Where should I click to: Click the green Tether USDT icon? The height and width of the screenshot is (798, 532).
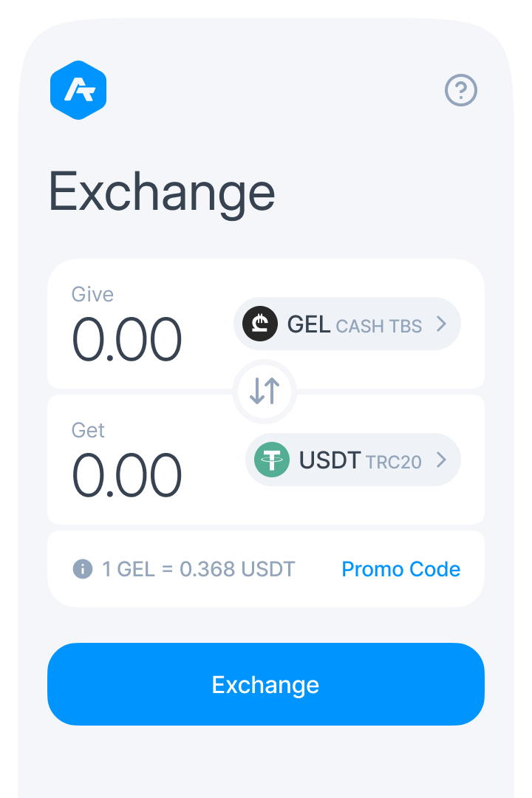tap(272, 460)
